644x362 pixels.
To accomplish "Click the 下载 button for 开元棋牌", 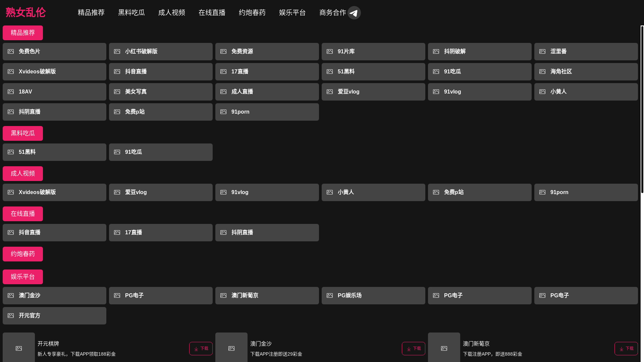I will pyautogui.click(x=201, y=349).
